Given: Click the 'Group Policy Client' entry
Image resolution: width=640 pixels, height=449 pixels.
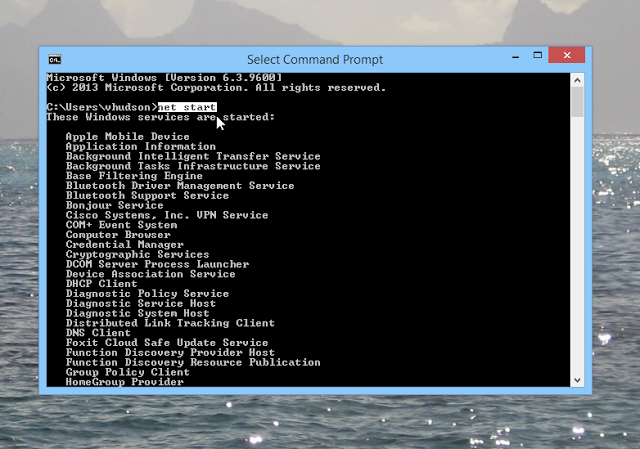Looking at the screenshot, I should (x=127, y=372).
